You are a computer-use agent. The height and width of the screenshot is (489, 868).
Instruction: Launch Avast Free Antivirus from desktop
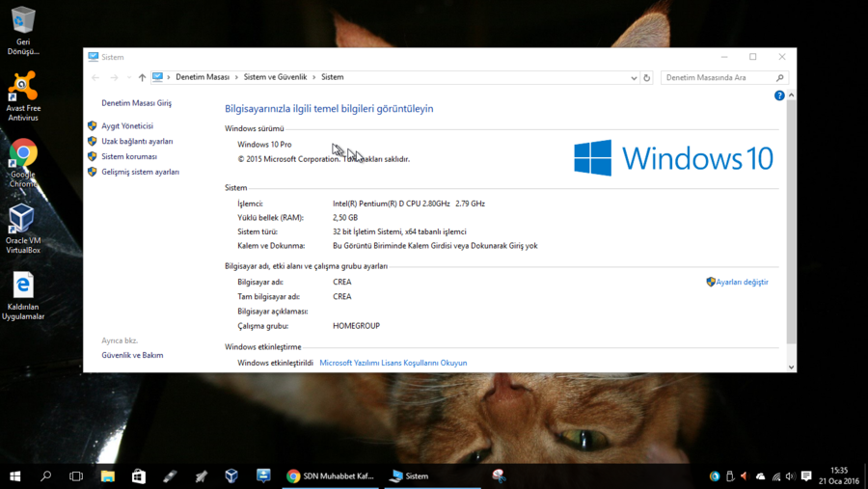[23, 95]
